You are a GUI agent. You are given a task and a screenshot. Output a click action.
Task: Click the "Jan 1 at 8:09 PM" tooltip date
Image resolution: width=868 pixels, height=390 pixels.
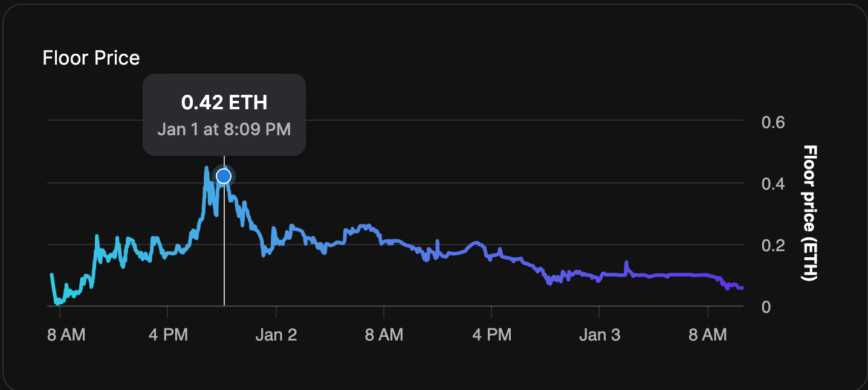click(x=224, y=129)
